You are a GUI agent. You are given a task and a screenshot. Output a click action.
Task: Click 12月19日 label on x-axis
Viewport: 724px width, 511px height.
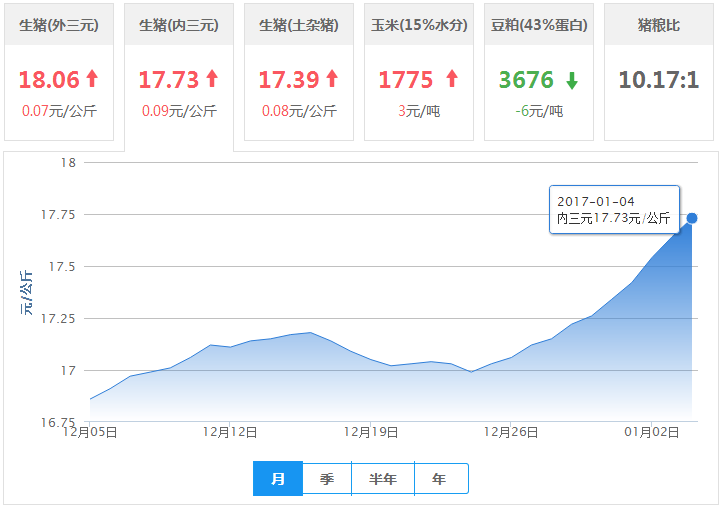coord(371,432)
